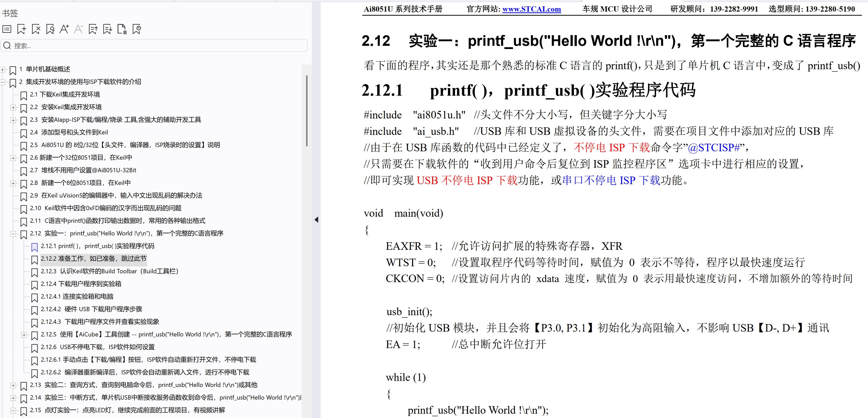
Task: Open 2.12.4.1 连接实验箱和电脑 bookmark
Action: pos(77,297)
